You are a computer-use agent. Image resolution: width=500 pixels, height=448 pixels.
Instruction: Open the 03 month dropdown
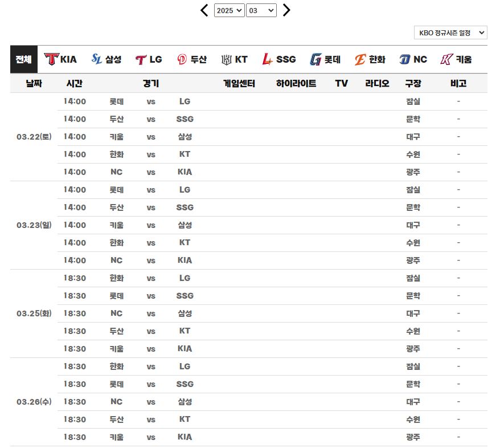click(261, 10)
